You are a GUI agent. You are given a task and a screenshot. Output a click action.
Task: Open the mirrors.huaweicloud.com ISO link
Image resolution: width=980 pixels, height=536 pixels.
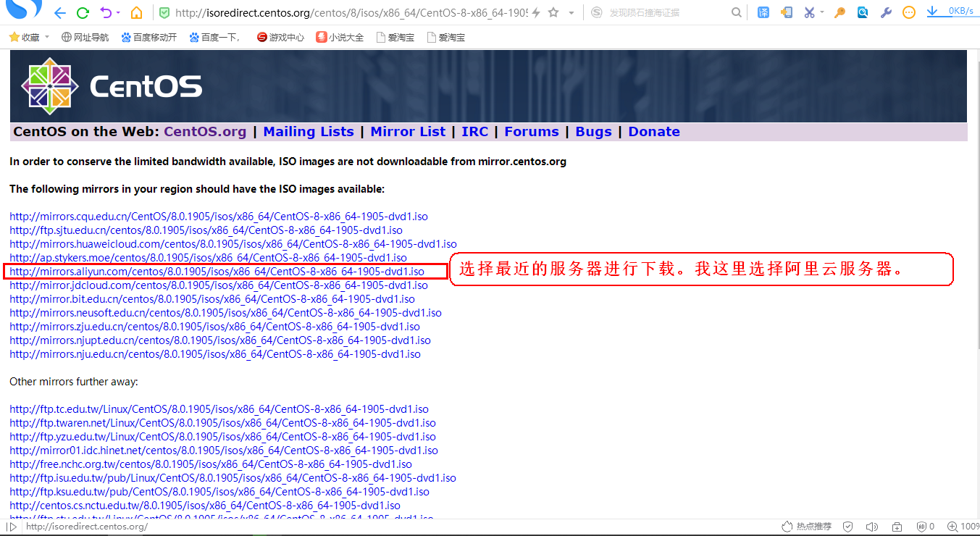tap(233, 244)
